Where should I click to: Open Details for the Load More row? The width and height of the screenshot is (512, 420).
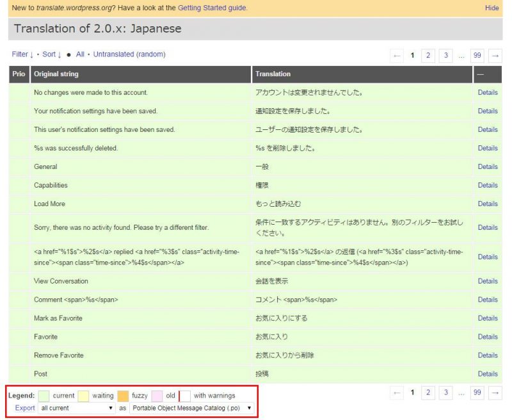click(488, 204)
